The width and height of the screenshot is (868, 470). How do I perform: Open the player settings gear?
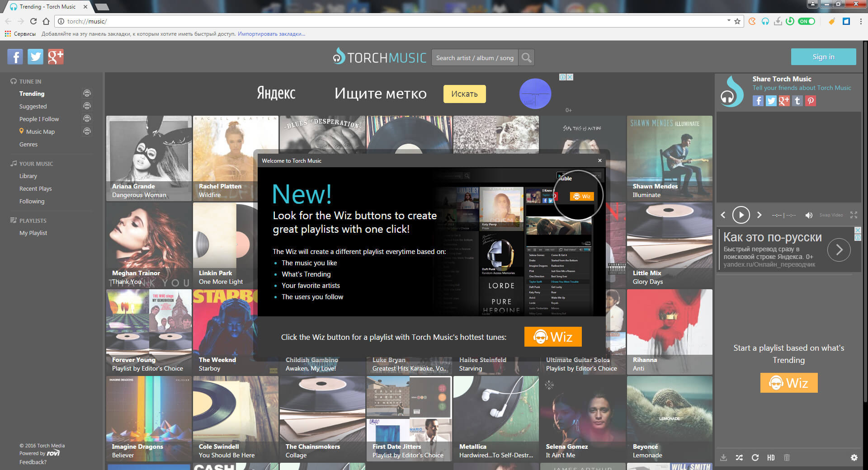click(x=854, y=457)
